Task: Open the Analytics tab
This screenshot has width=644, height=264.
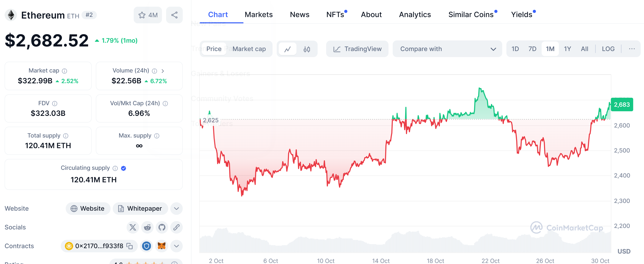Action: point(415,15)
